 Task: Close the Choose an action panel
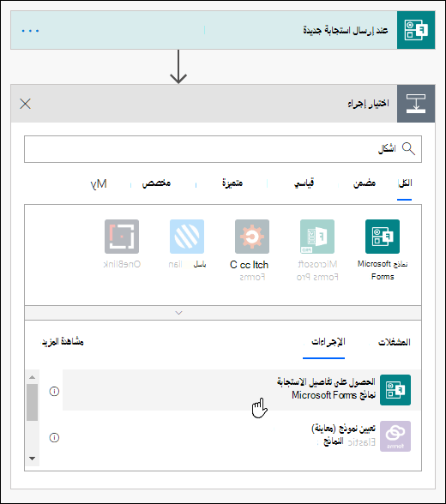click(x=25, y=104)
